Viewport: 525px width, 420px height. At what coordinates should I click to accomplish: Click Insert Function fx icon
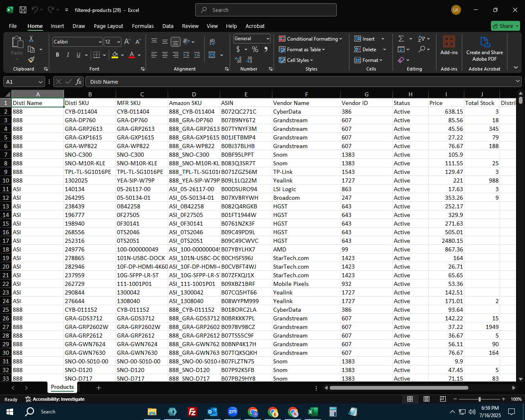pyautogui.click(x=78, y=82)
